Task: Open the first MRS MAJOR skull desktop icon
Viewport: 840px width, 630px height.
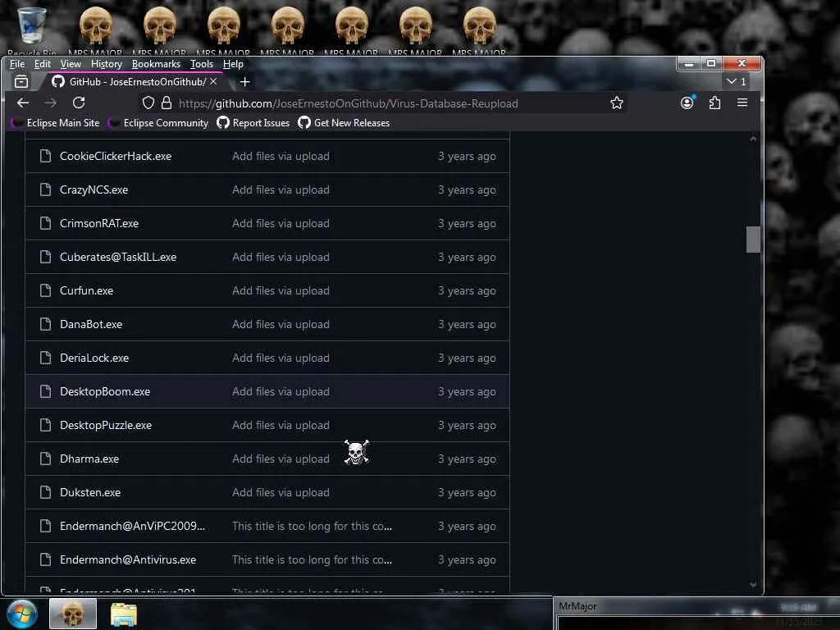Action: click(x=95, y=30)
